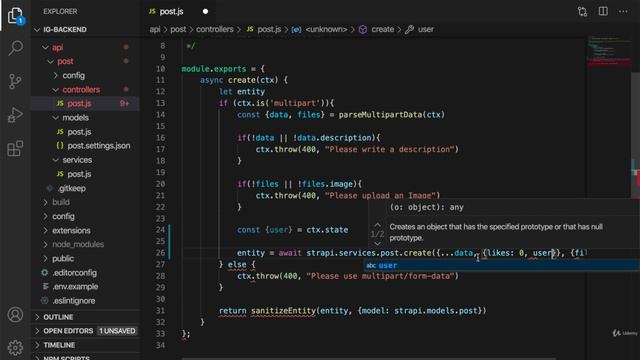Click the api breadcrumb segment
Image resolution: width=640 pixels, height=360 pixels.
(155, 29)
